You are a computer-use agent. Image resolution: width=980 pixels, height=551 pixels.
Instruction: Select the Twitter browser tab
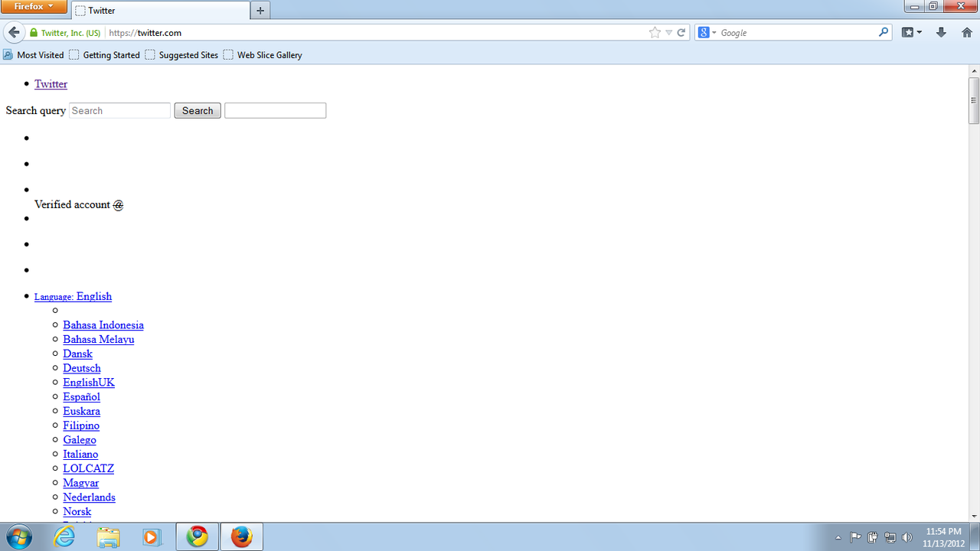tap(161, 11)
